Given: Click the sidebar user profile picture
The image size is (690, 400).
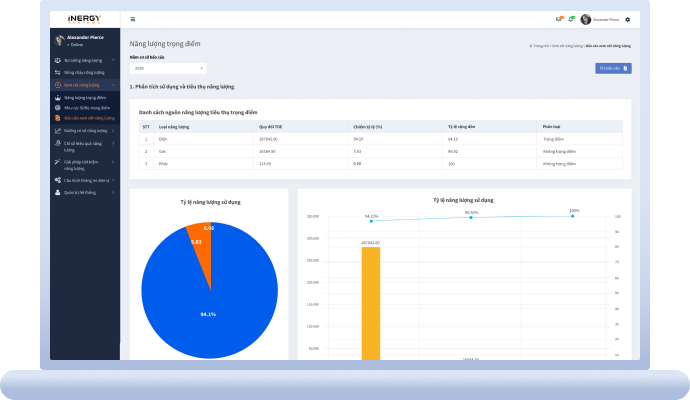Looking at the screenshot, I should tap(59, 41).
